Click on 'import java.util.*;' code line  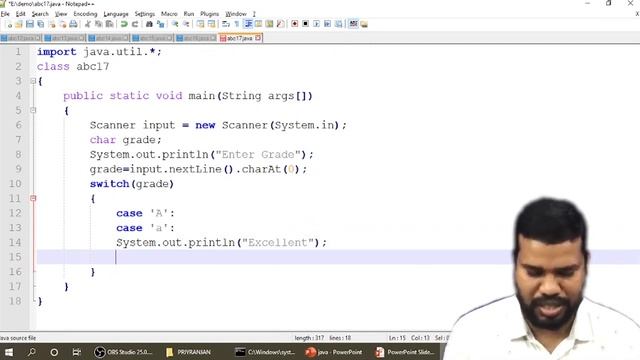[99, 52]
